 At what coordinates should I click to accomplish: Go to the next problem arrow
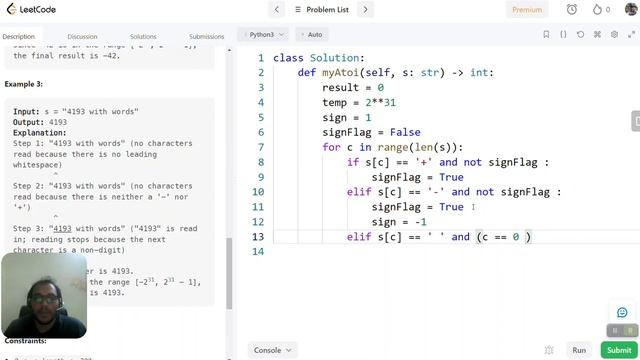point(365,9)
